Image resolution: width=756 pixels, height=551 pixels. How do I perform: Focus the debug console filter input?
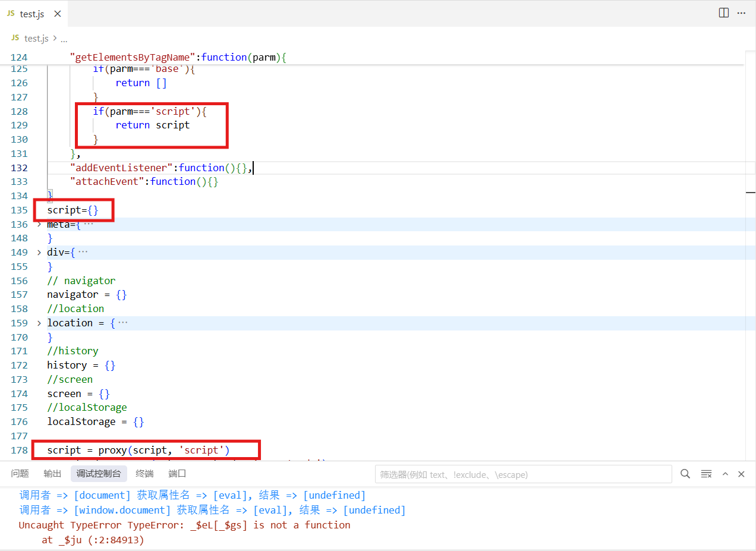(x=523, y=474)
